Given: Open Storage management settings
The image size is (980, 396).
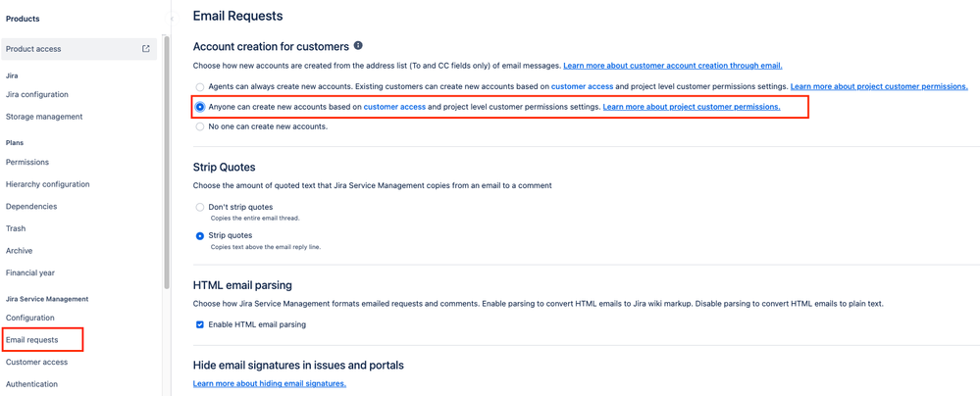Looking at the screenshot, I should [x=44, y=117].
